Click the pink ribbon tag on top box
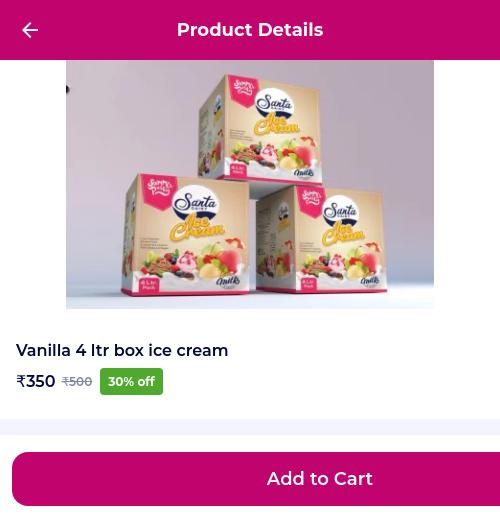The image size is (500, 518). tap(244, 90)
